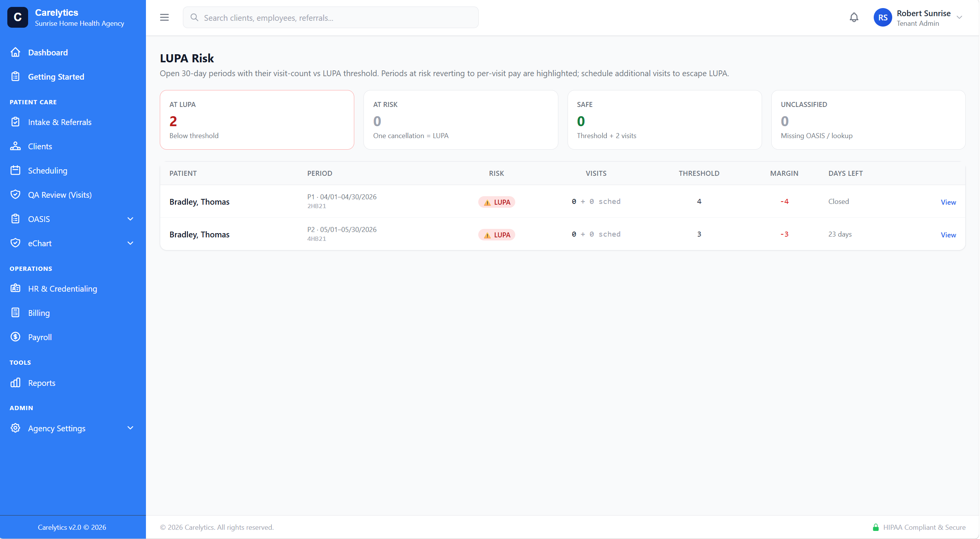The height and width of the screenshot is (539, 980).
Task: Click the 4HB21 code text
Action: coord(317,239)
